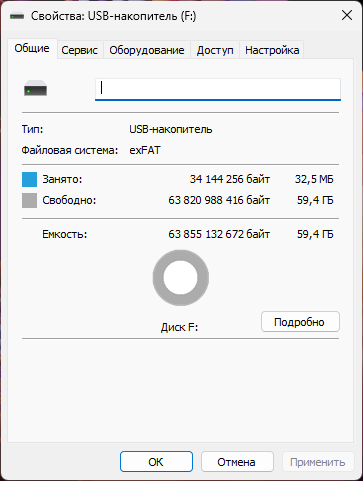Click the Свободно free space bytes value
Image resolution: width=363 pixels, height=481 pixels.
219,200
